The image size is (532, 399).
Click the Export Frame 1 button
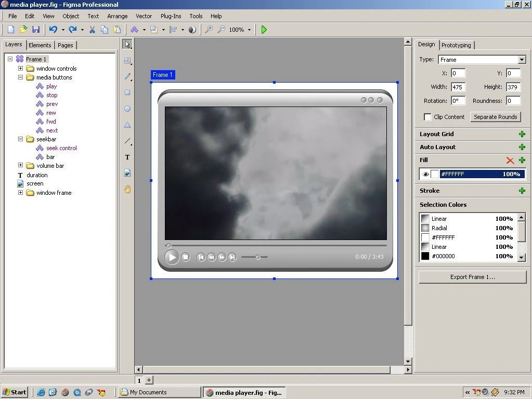(472, 277)
